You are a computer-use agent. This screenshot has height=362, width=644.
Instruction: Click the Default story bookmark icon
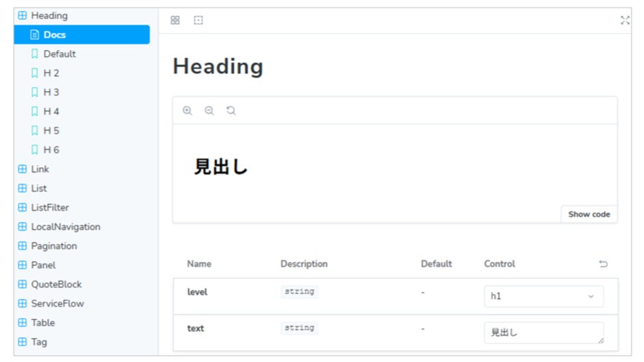pyautogui.click(x=35, y=54)
